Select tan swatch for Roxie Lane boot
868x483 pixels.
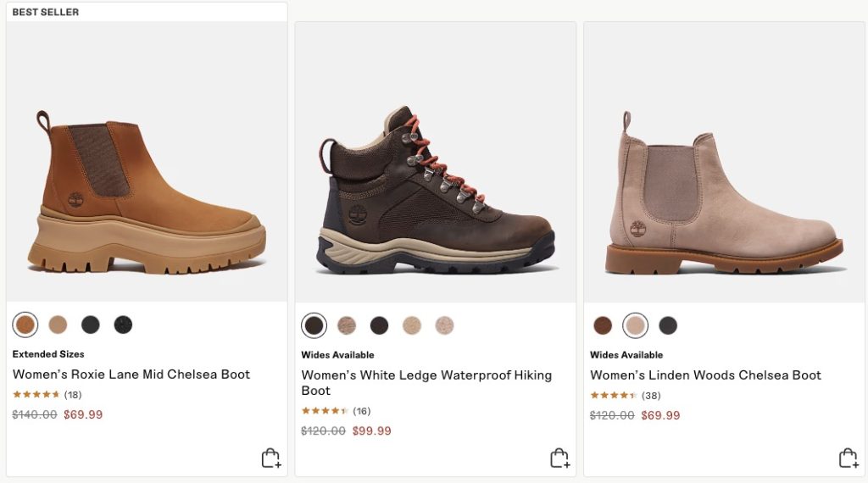[x=58, y=325]
